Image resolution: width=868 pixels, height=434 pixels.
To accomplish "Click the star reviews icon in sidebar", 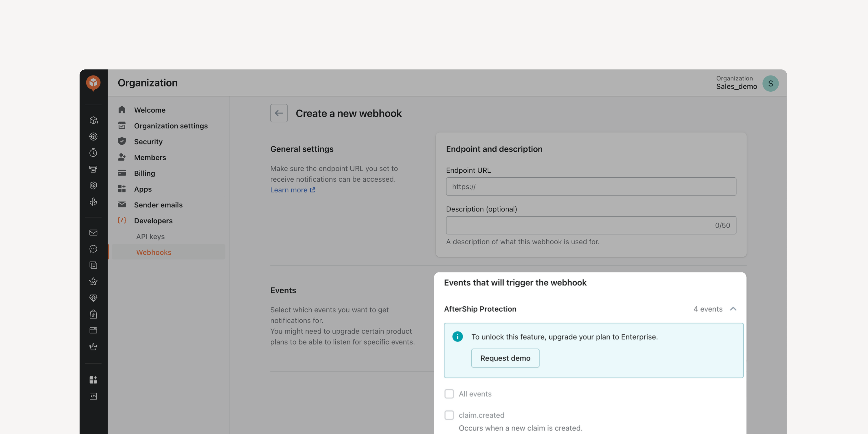I will click(93, 281).
